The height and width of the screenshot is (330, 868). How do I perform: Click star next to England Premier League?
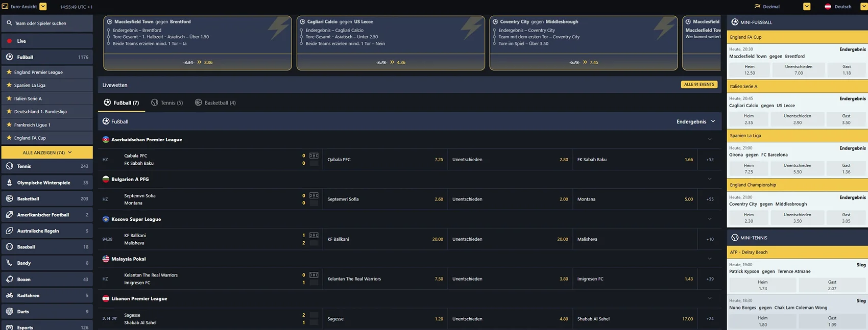tap(9, 72)
